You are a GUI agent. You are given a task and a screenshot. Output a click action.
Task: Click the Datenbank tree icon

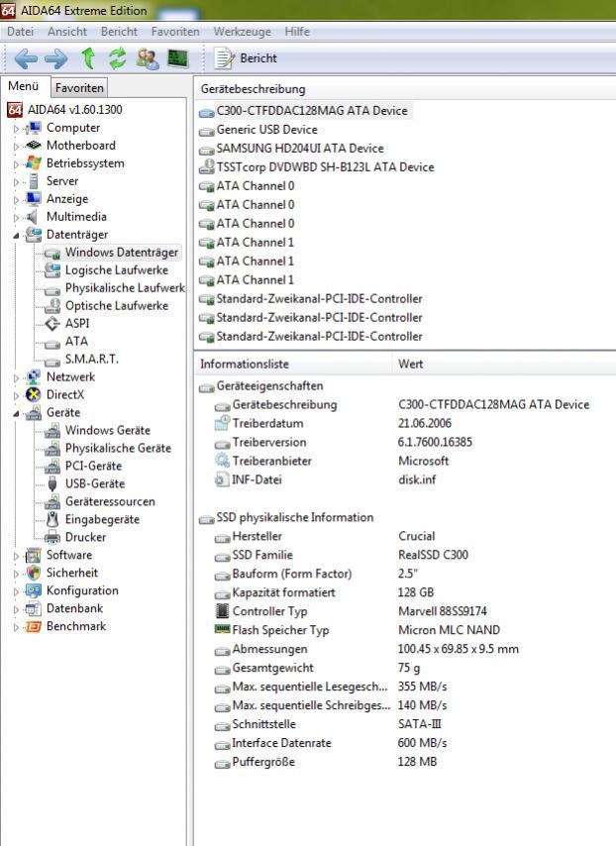coord(34,608)
